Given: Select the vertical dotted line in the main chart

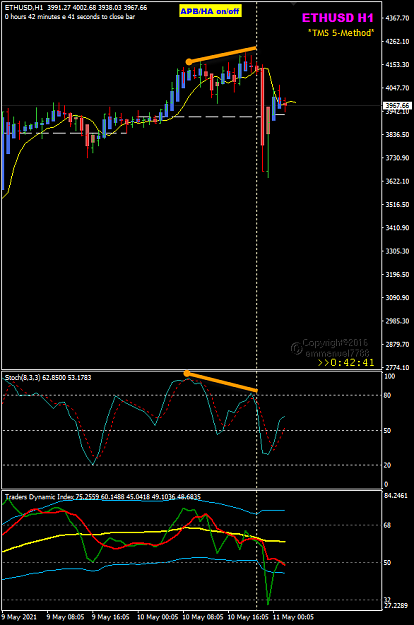Looking at the screenshot, I should pyautogui.click(x=256, y=185).
